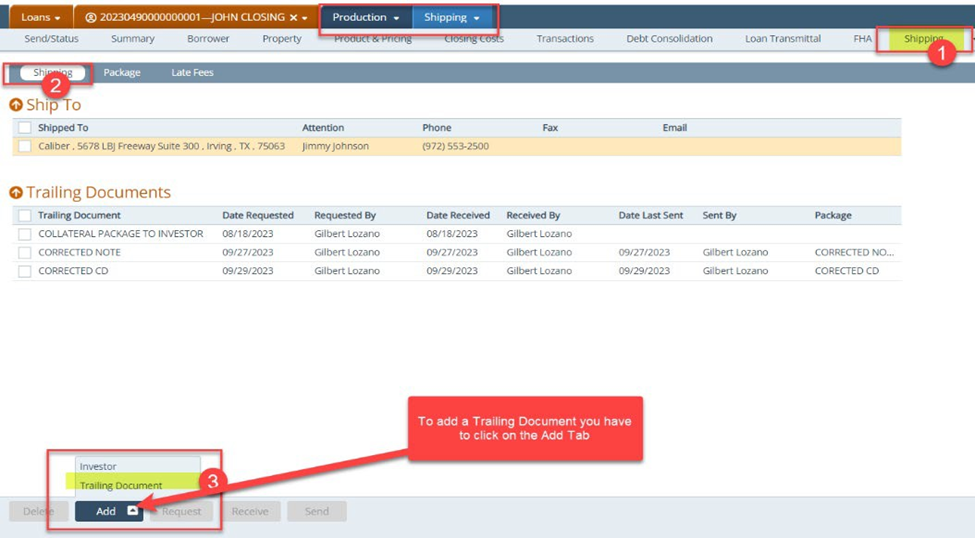
Task: Open the Closing Costs tab
Action: tap(474, 39)
